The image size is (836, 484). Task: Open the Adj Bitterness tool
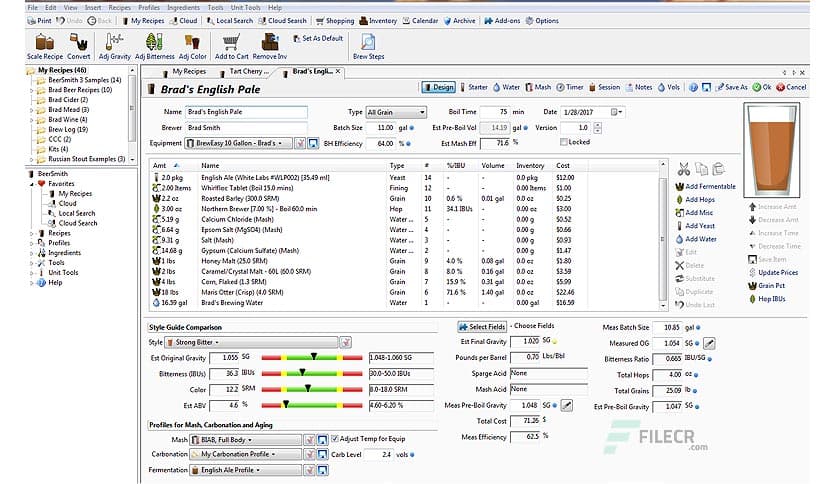155,46
